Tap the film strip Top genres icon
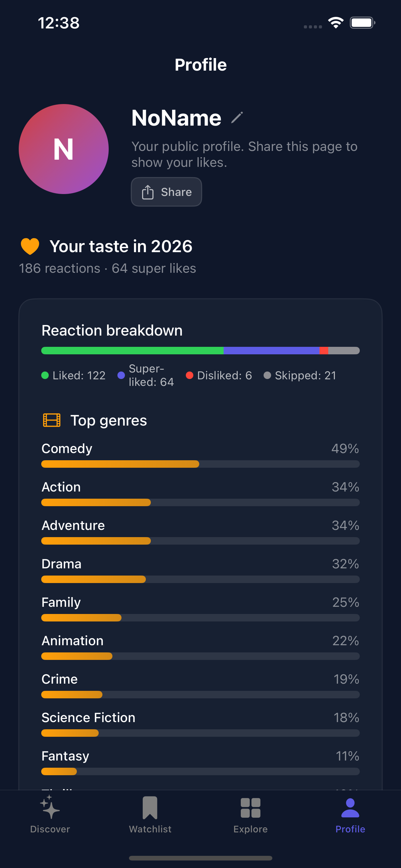This screenshot has height=868, width=401. (x=52, y=420)
